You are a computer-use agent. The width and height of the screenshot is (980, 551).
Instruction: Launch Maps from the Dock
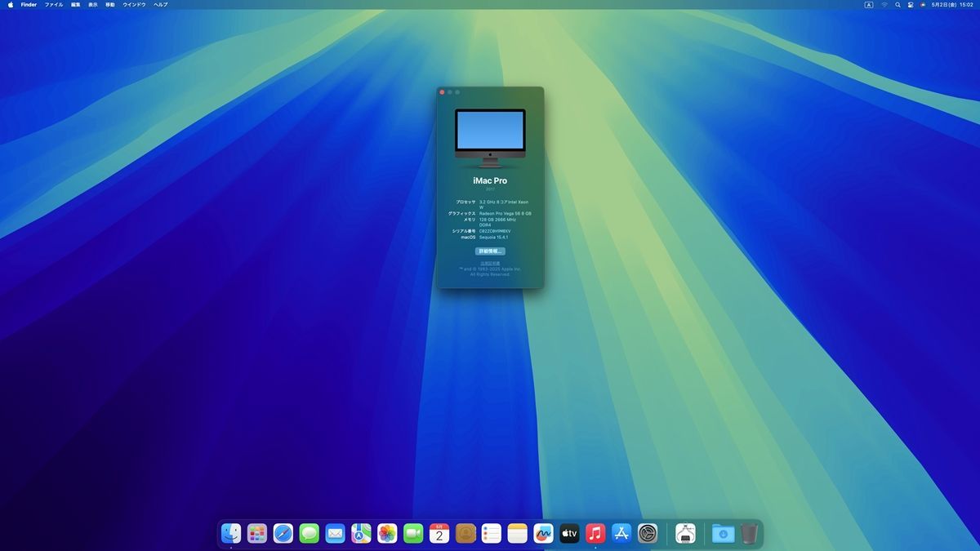(x=361, y=534)
